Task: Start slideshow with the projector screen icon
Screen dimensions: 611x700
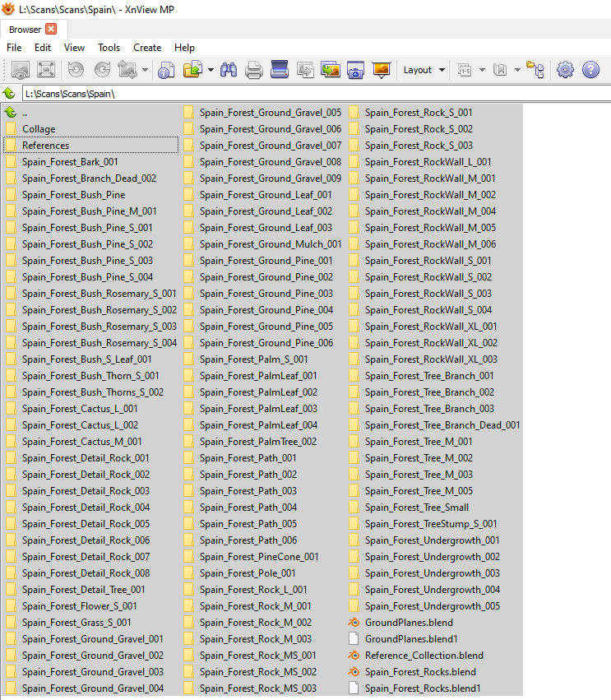Action: (x=382, y=70)
